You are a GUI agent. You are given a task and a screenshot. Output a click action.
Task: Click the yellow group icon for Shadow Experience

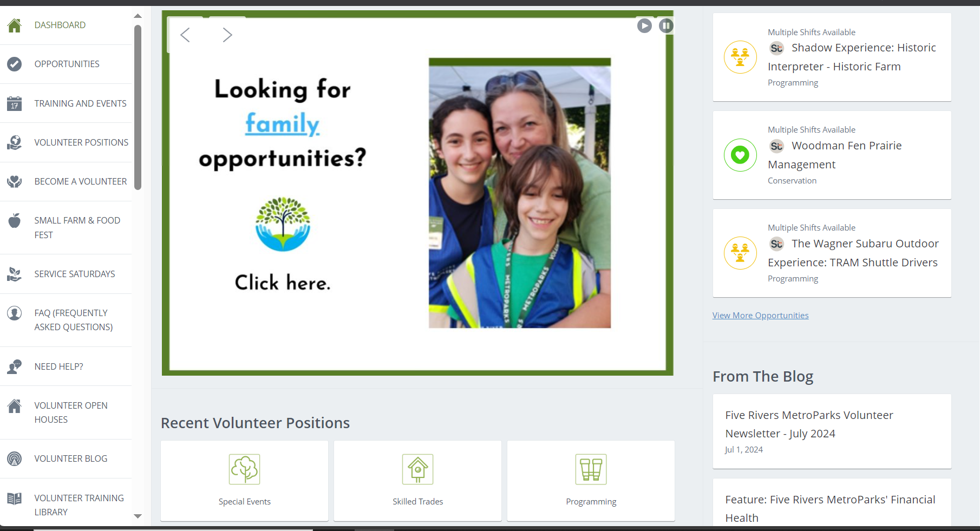740,57
